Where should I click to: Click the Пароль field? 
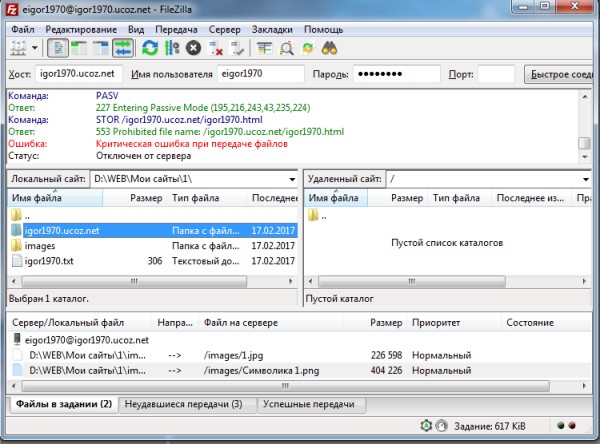click(396, 73)
